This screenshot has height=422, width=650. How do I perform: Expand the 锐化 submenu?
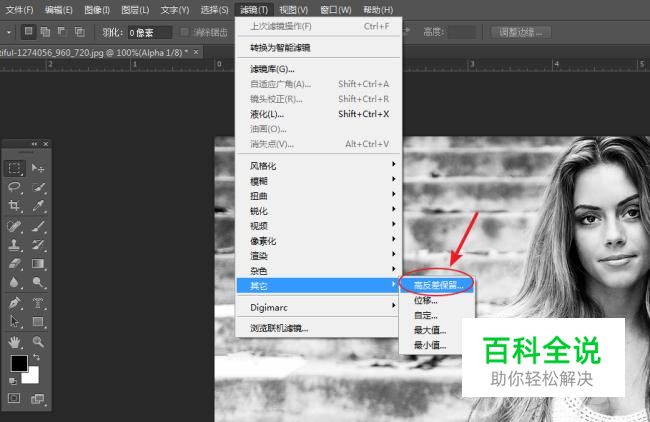(x=318, y=211)
